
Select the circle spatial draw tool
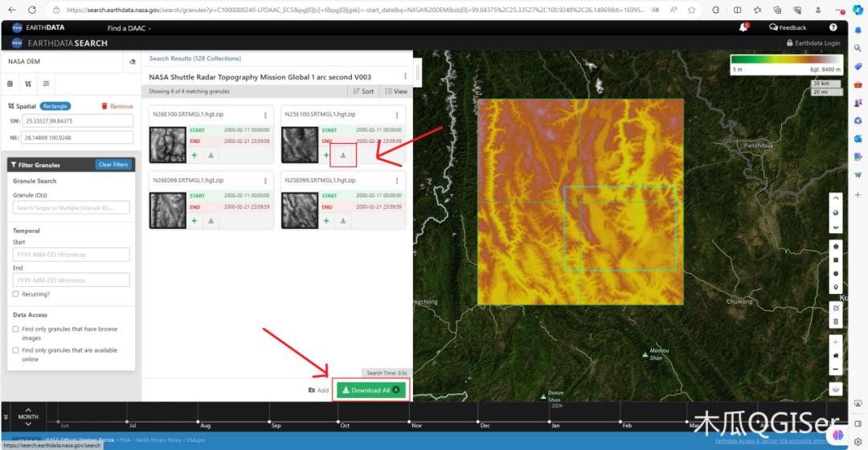tap(836, 273)
